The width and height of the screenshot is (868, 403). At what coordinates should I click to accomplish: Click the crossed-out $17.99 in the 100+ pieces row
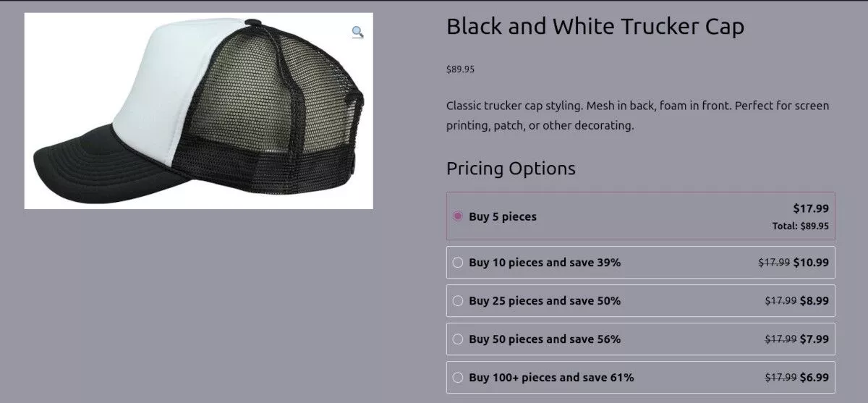780,378
